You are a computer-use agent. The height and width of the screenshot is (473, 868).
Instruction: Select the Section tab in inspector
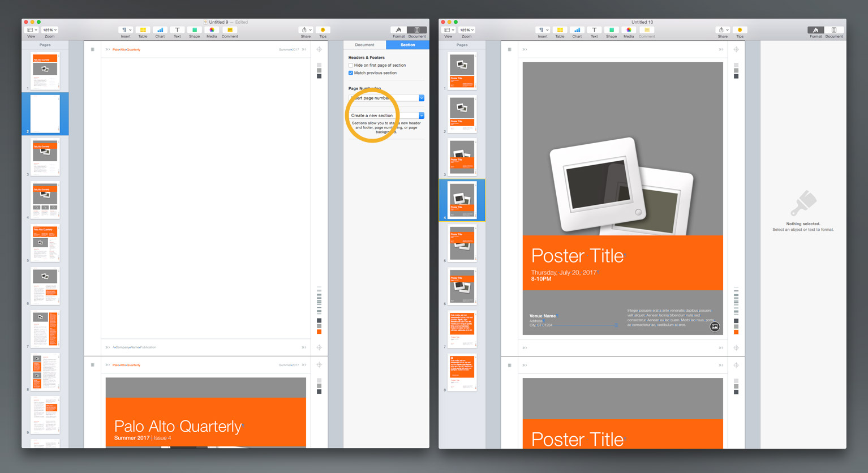(x=407, y=45)
